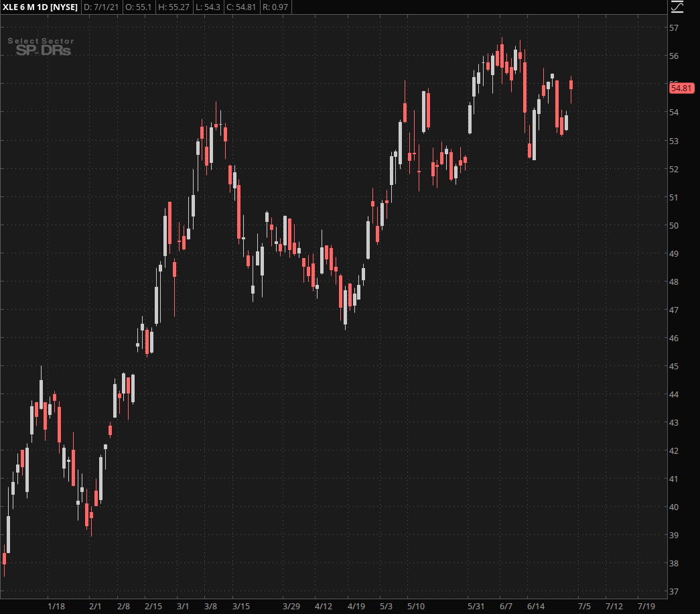Select the D: 7/1/21 date readout

tap(100, 7)
